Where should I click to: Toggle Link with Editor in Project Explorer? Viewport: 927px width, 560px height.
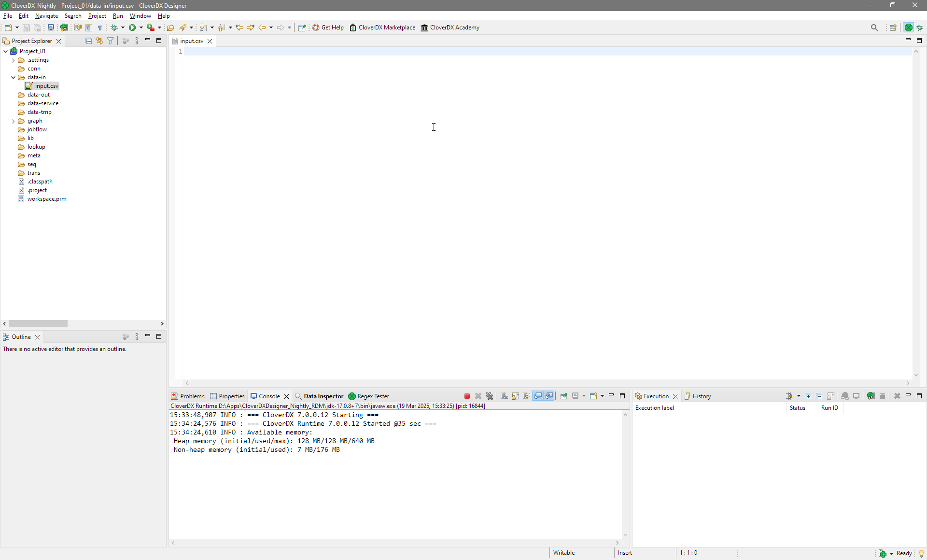(x=99, y=41)
